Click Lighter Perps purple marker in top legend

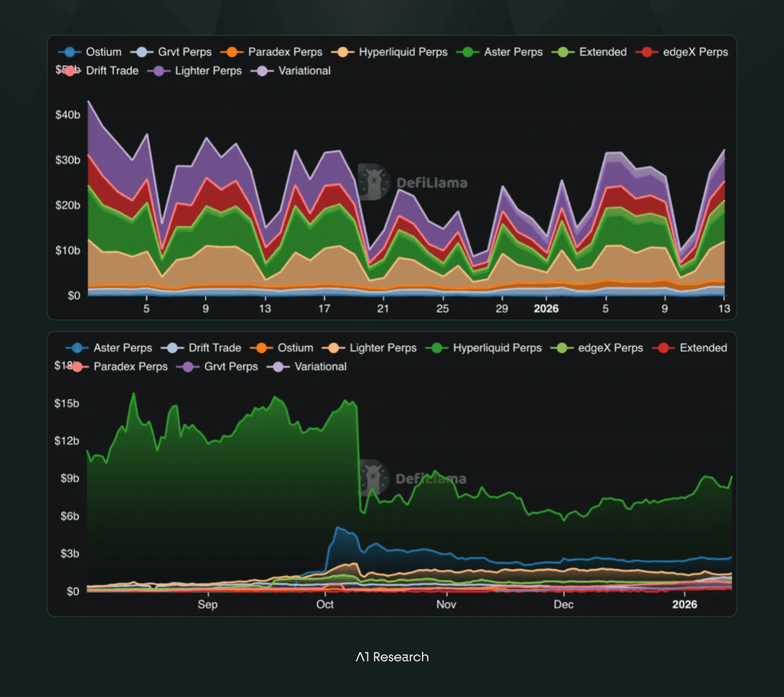(x=158, y=71)
